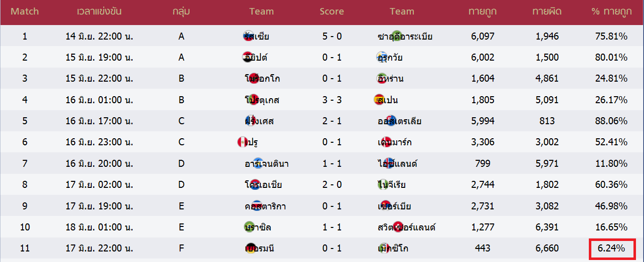The width and height of the screenshot is (644, 262).
Task: Click the Match column header
Action: pos(25,11)
